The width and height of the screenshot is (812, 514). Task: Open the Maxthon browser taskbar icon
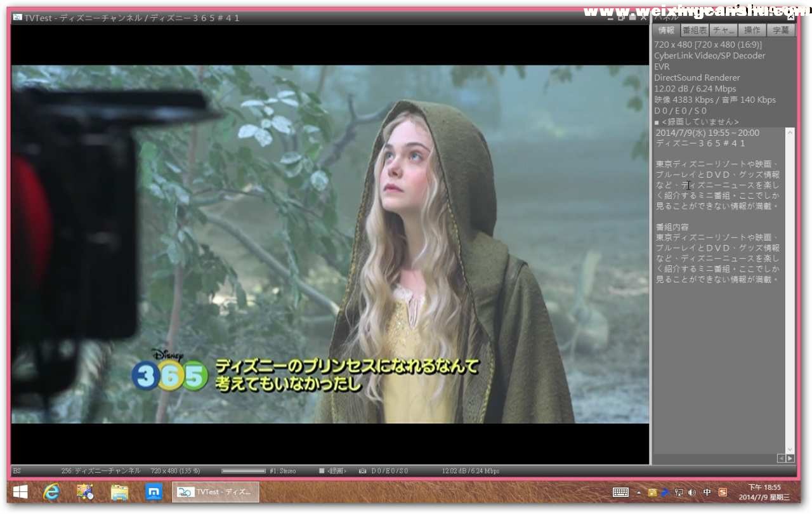(x=154, y=492)
